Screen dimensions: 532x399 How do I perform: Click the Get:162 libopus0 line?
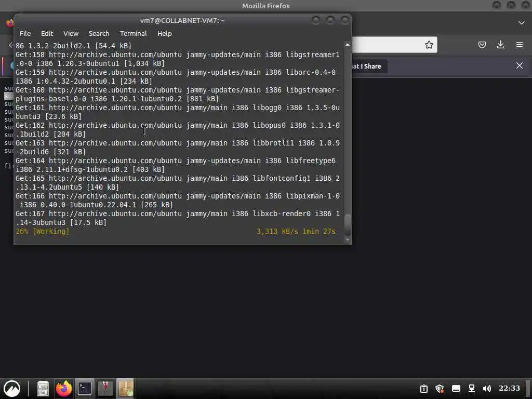[x=178, y=130]
